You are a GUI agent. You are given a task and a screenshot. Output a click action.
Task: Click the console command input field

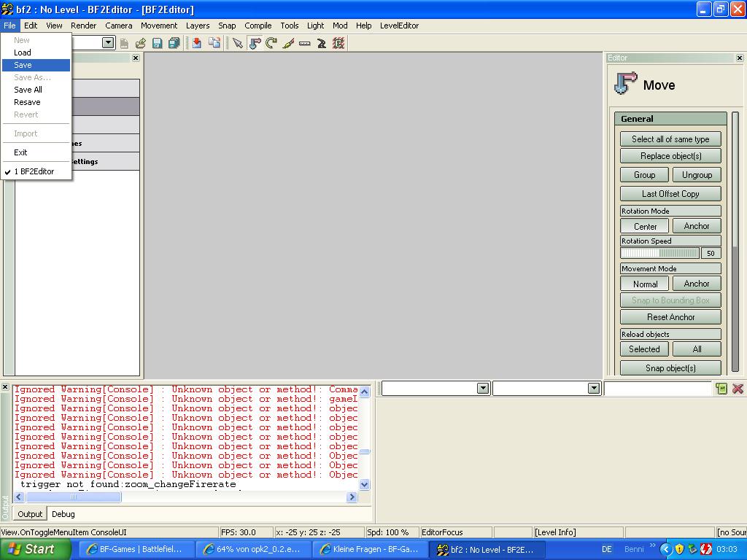[658, 389]
